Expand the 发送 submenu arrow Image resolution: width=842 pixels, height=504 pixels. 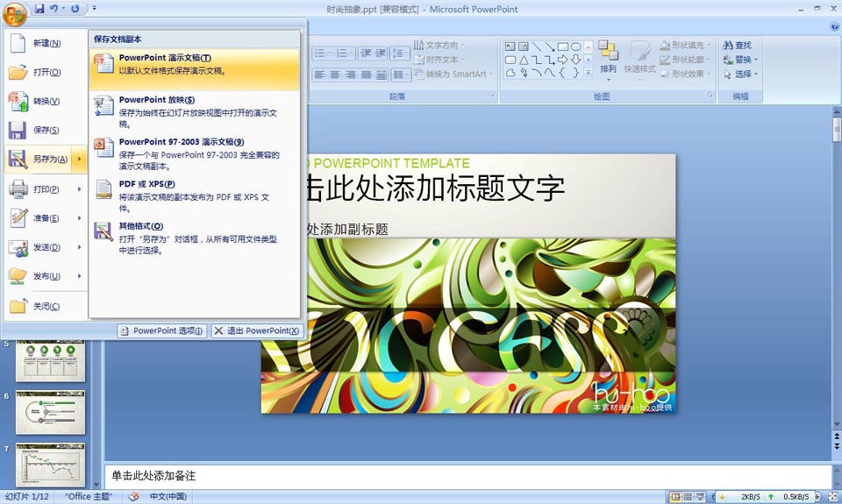pyautogui.click(x=80, y=247)
